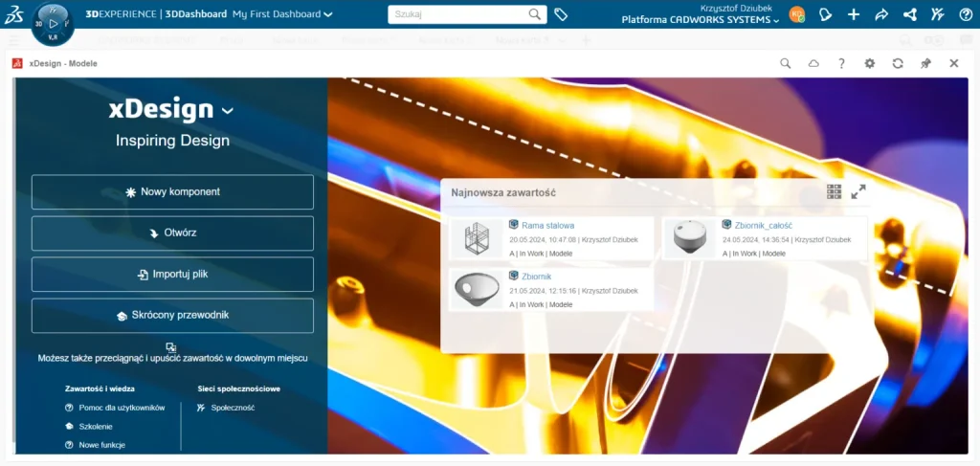The width and height of the screenshot is (980, 466).
Task: Click the plus Add icon in top bar
Action: [854, 14]
